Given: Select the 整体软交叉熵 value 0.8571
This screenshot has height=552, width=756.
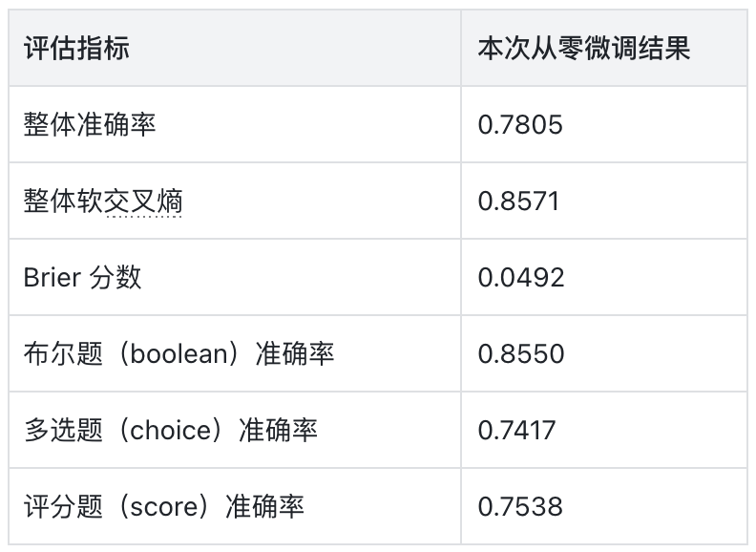Looking at the screenshot, I should 518,201.
